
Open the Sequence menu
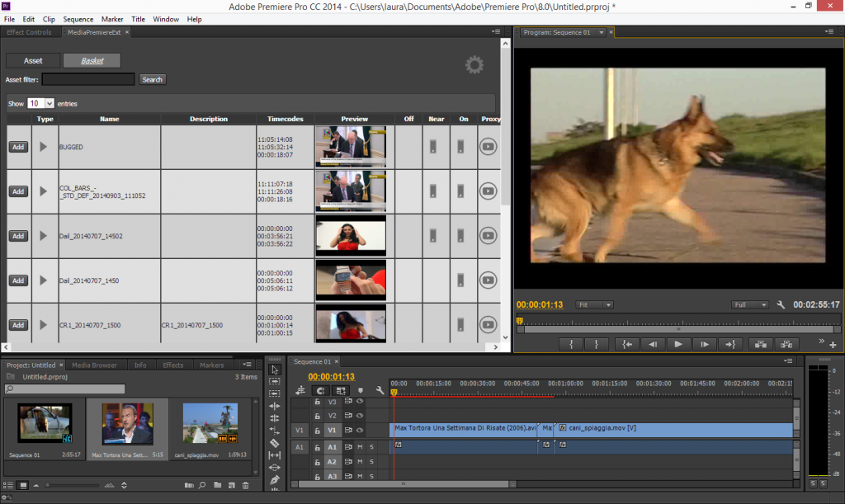click(x=78, y=19)
